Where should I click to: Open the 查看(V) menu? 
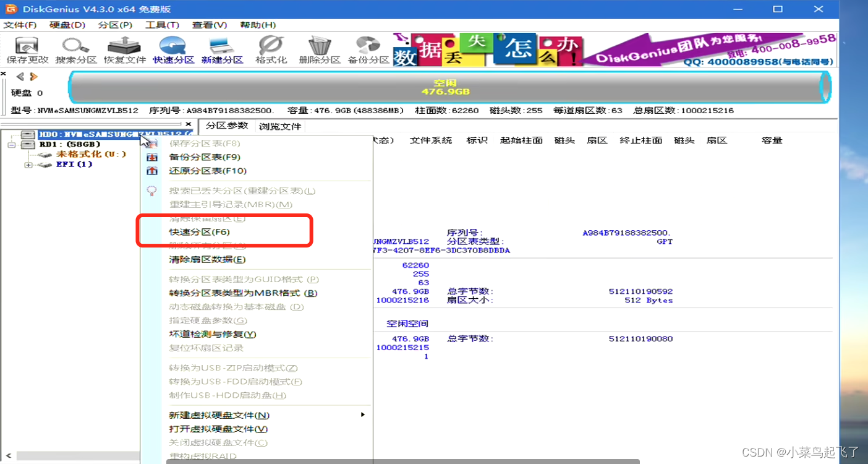pyautogui.click(x=210, y=25)
